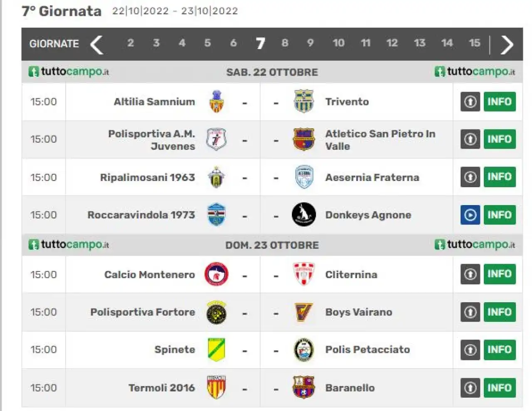
Task: Click the Polisportiva Fortore black-yellow crest
Action: [x=216, y=312]
